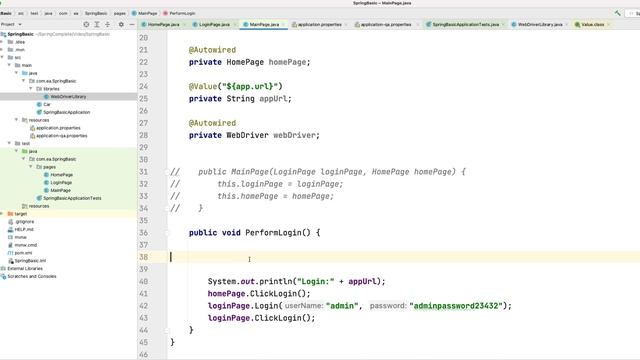Click the fold marker on line 31
The height and width of the screenshot is (360, 640).
point(167,172)
